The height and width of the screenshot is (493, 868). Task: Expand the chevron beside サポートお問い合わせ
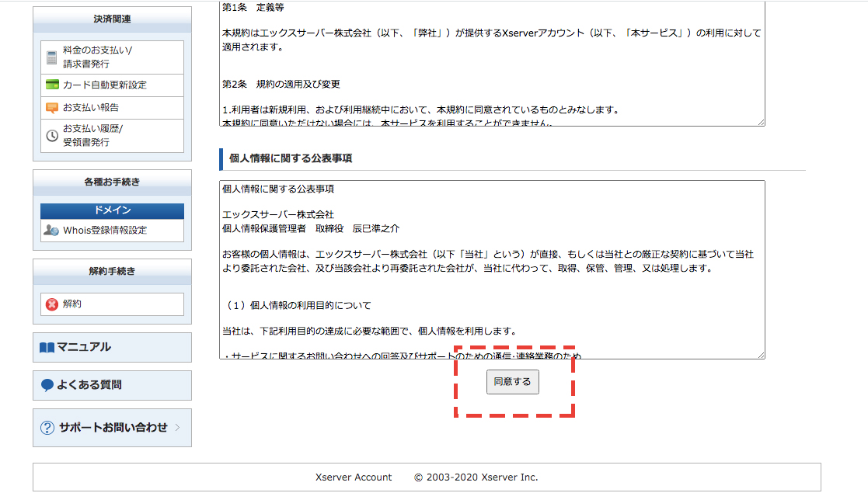coord(177,428)
